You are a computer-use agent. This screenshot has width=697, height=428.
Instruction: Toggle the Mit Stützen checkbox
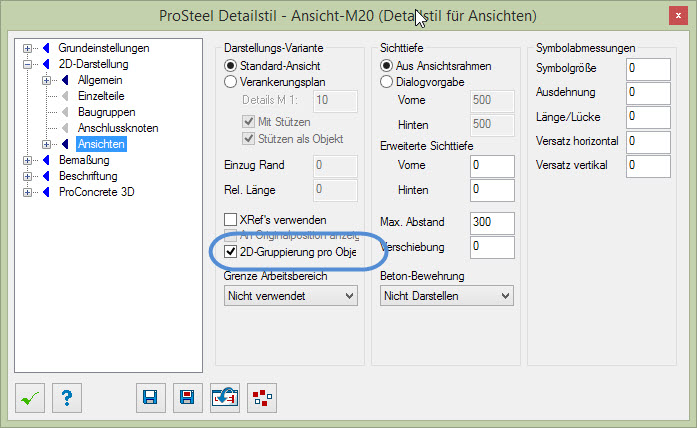tap(248, 121)
